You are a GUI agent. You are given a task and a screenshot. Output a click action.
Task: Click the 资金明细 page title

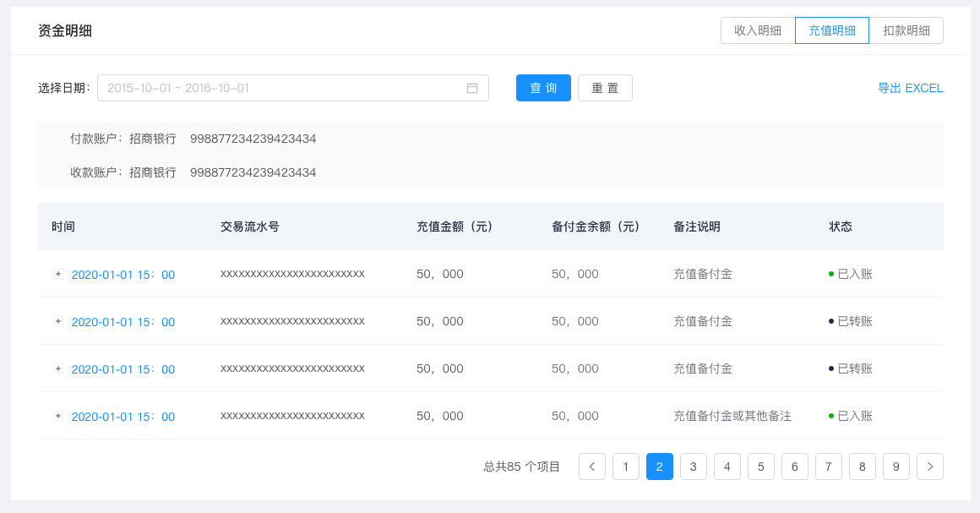click(65, 30)
